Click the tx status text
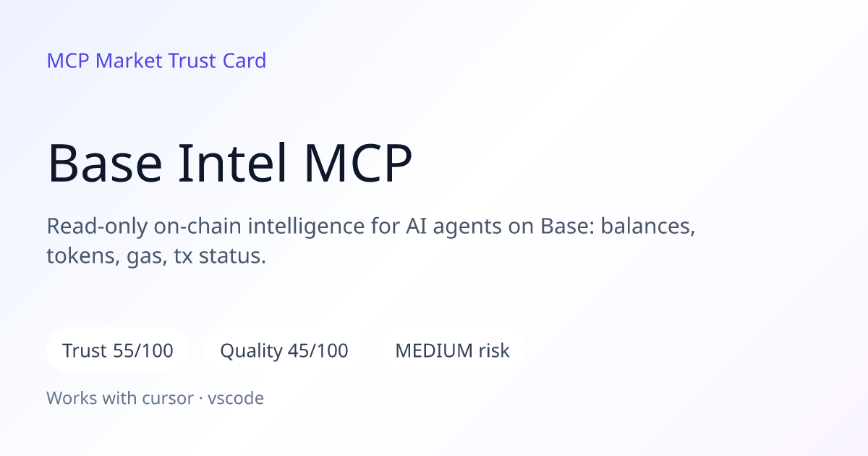 pyautogui.click(x=220, y=256)
